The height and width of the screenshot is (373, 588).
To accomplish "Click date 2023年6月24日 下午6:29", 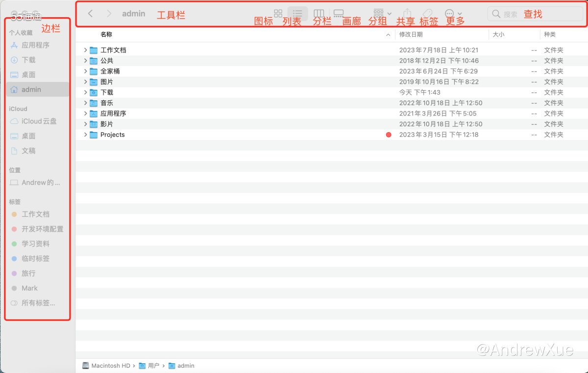I will (x=438, y=71).
